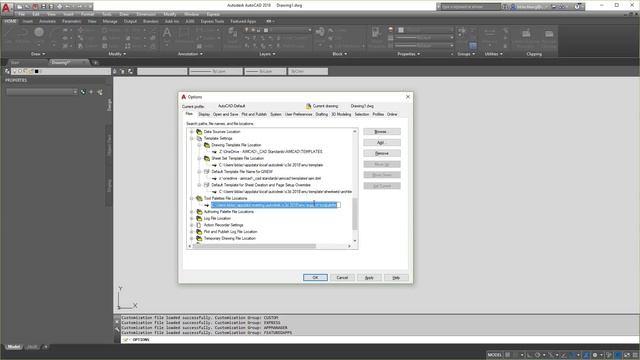Open the User Preferences tab
This screenshot has width=640, height=360.
click(298, 114)
